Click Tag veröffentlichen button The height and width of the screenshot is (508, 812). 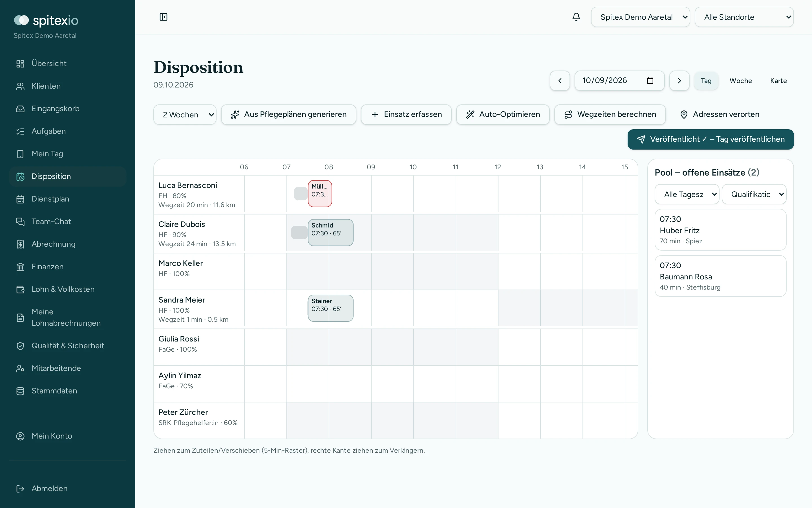coord(710,139)
